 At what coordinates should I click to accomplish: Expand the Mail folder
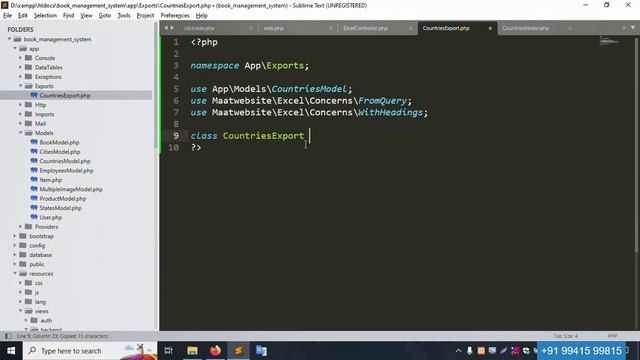point(20,124)
